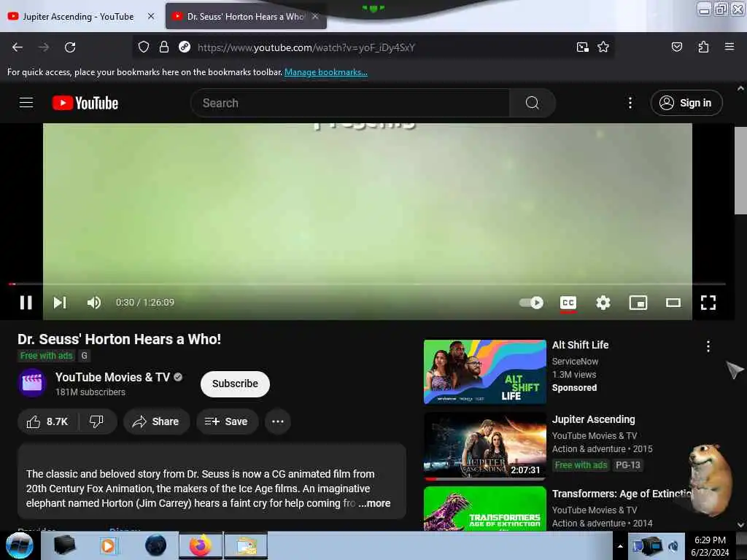This screenshot has width=747, height=560.
Task: Open the YouTube hamburger guide menu
Action: tap(26, 103)
